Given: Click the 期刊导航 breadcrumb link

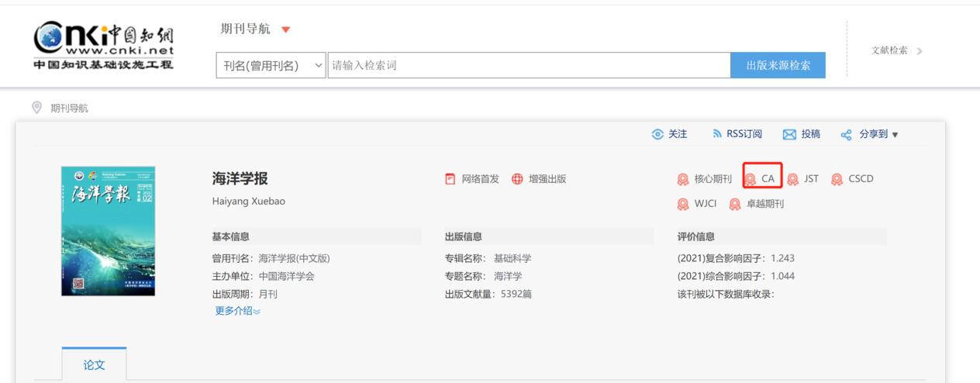Looking at the screenshot, I should coord(69,109).
